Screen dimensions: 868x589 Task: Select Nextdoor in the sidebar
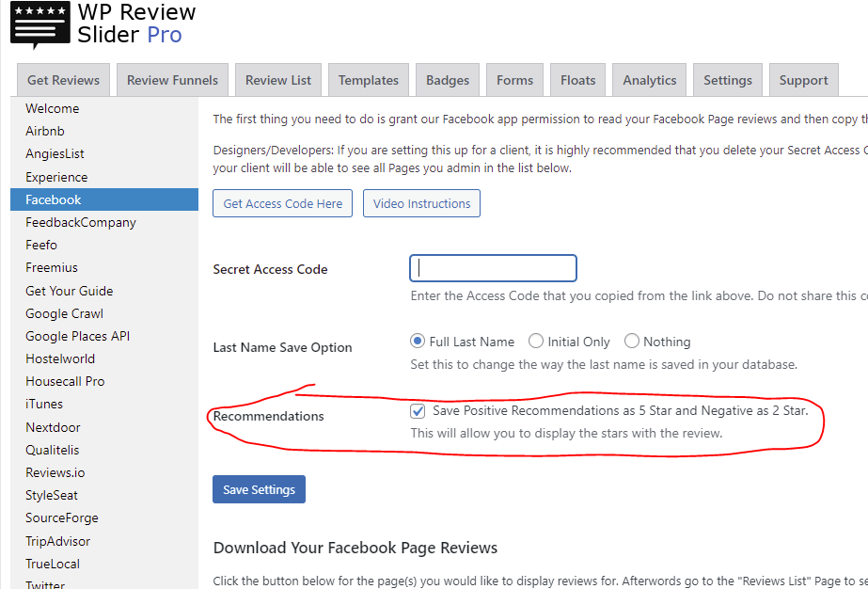(x=104, y=428)
